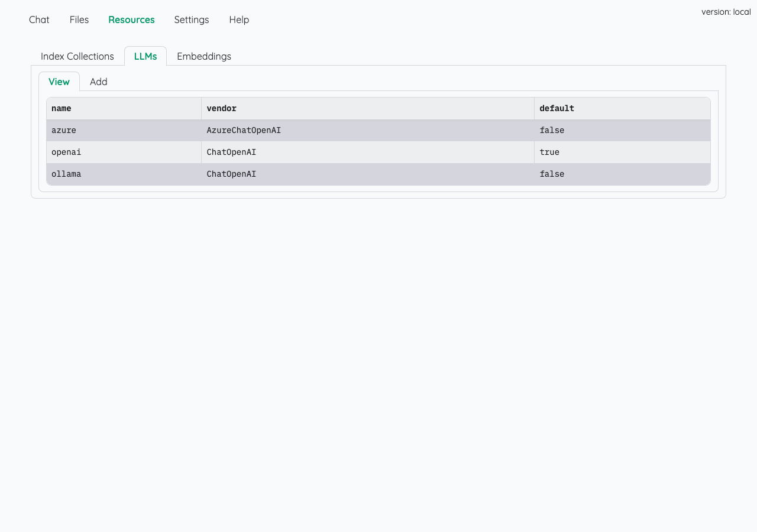Select the View tab
This screenshot has height=532, width=757.
point(59,82)
